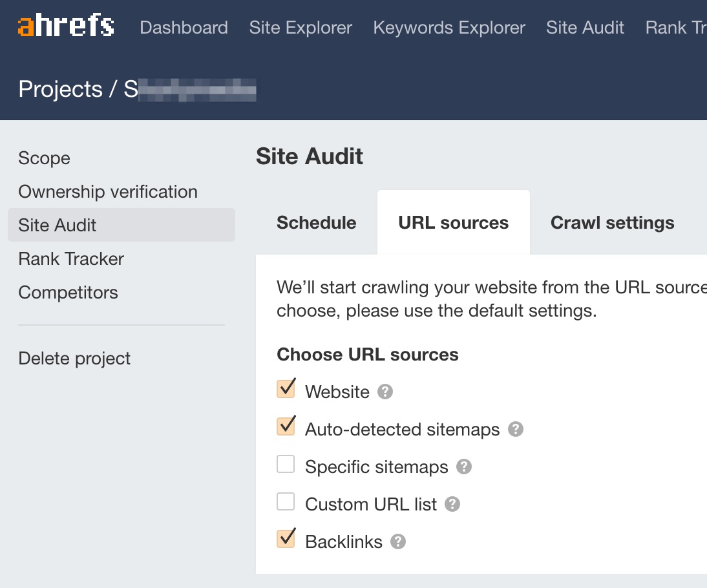This screenshot has width=707, height=588.
Task: Uncheck the Website checkbox
Action: 286,389
